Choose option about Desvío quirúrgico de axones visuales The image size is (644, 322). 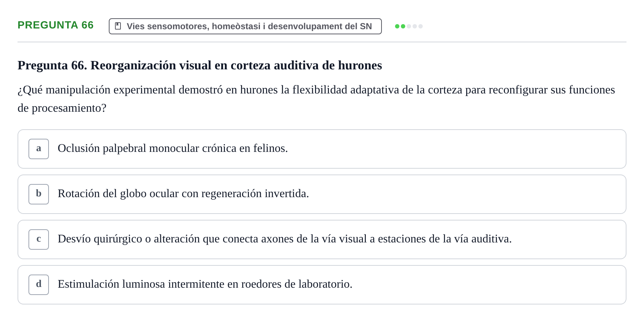[322, 239]
